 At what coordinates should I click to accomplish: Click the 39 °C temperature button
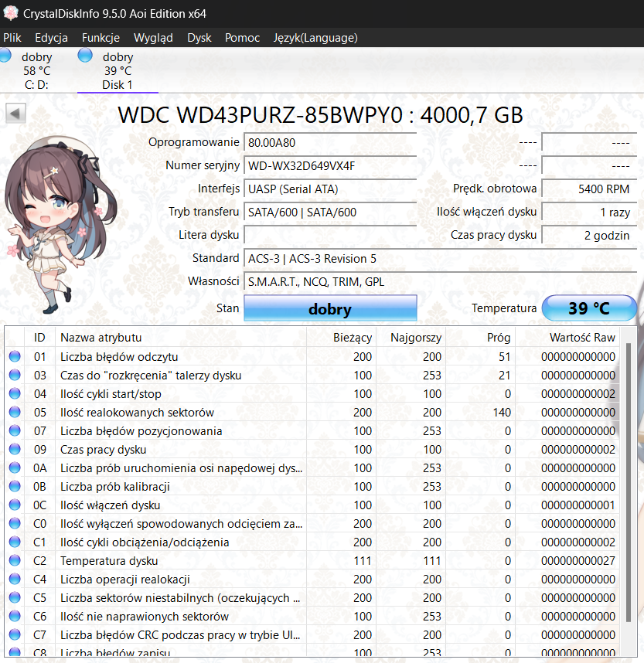pyautogui.click(x=589, y=308)
